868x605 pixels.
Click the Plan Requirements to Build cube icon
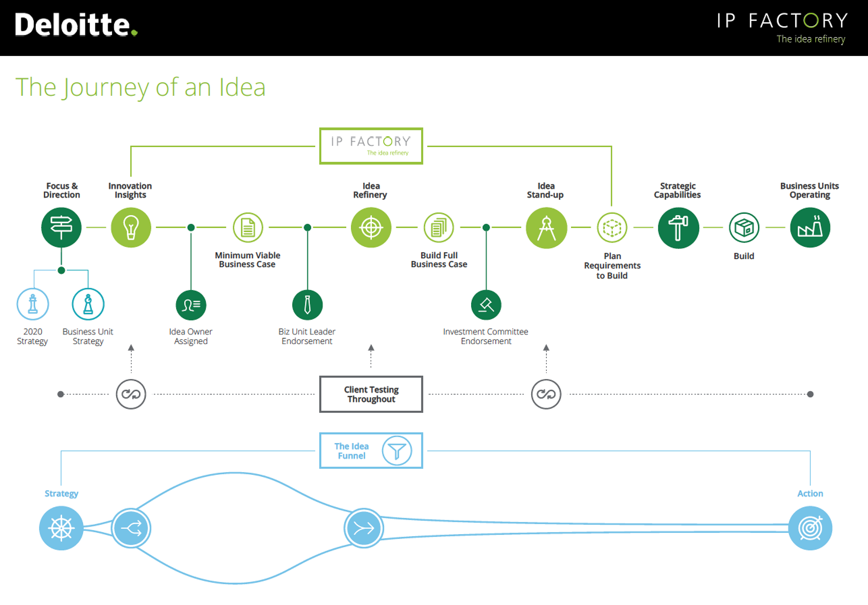pyautogui.click(x=612, y=228)
